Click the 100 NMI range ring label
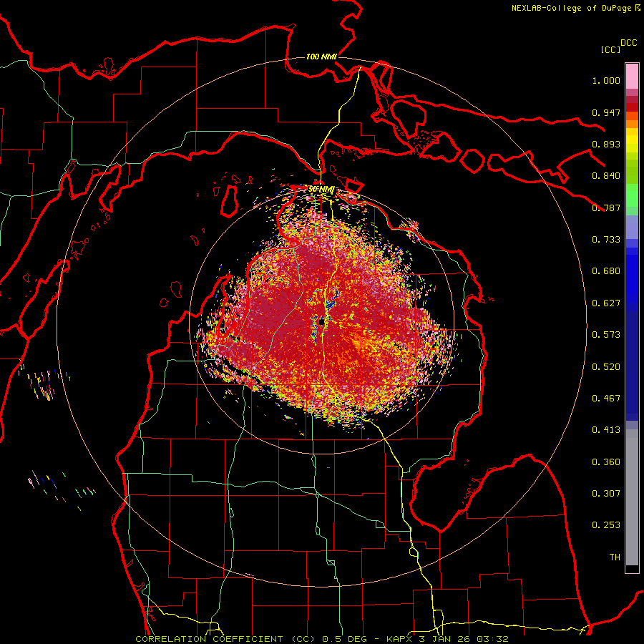Viewport: 644px width, 644px height. [321, 57]
